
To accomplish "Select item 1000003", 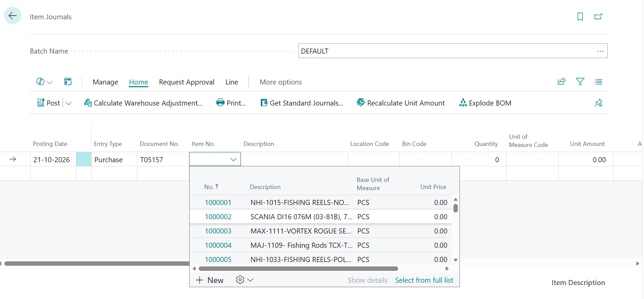I will click(x=218, y=231).
